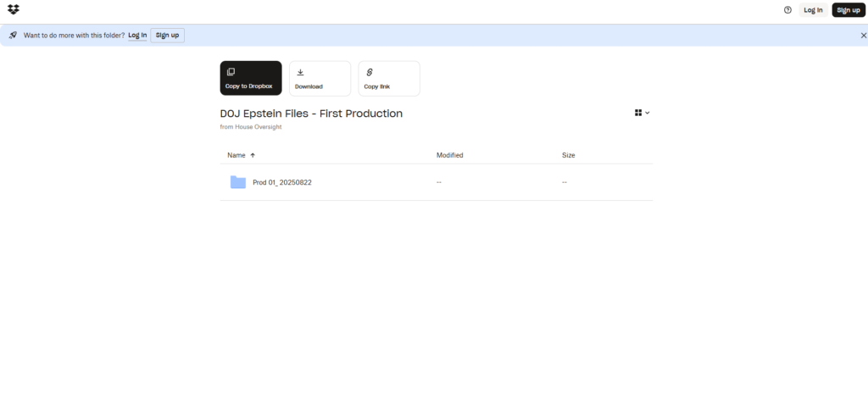The width and height of the screenshot is (868, 405).
Task: Click the Dropbox logo in top-left corner
Action: click(x=14, y=9)
